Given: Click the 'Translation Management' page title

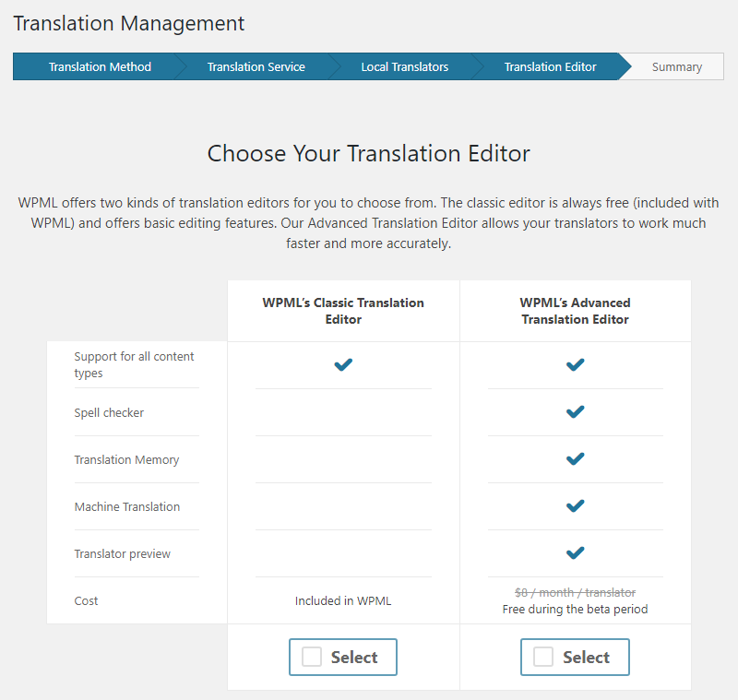Looking at the screenshot, I should (128, 24).
